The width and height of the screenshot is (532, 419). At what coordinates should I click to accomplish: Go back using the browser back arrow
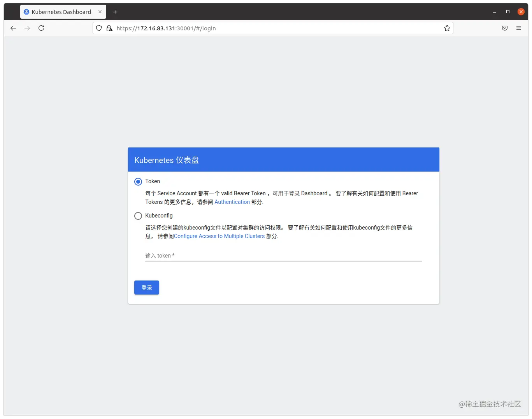(x=13, y=28)
